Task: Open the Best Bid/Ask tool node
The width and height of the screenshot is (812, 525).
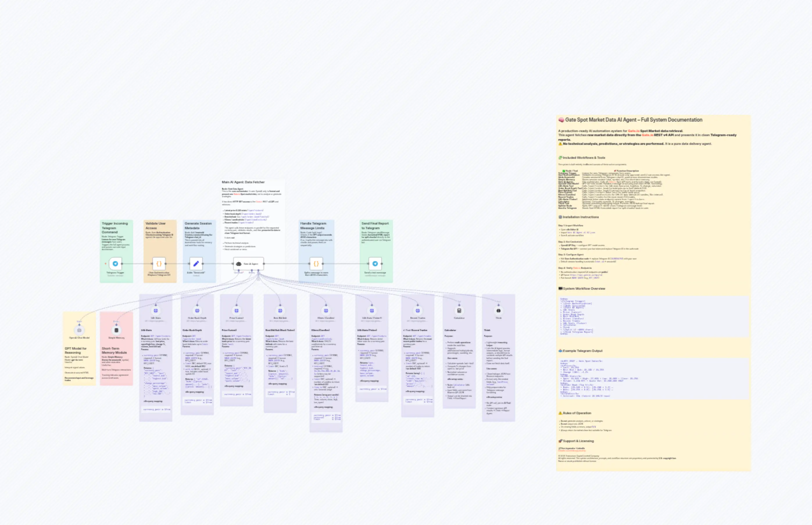Action: click(x=280, y=311)
